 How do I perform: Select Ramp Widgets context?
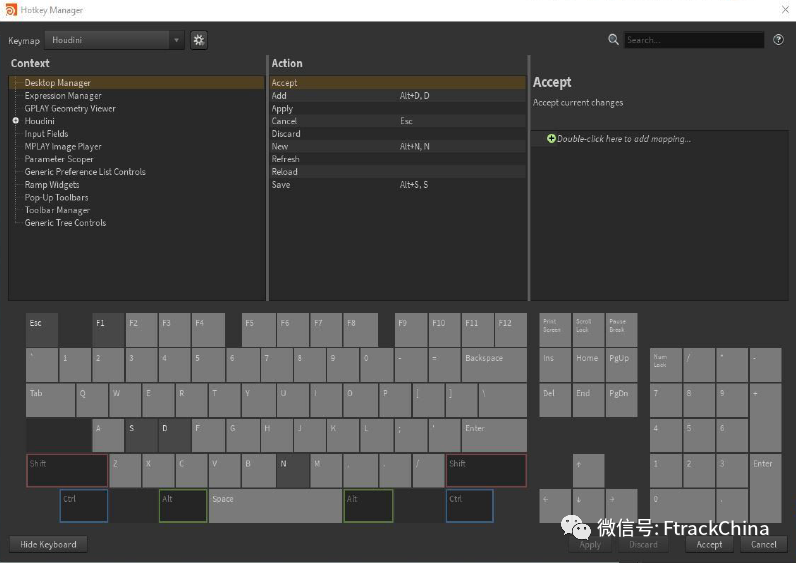pyautogui.click(x=52, y=185)
